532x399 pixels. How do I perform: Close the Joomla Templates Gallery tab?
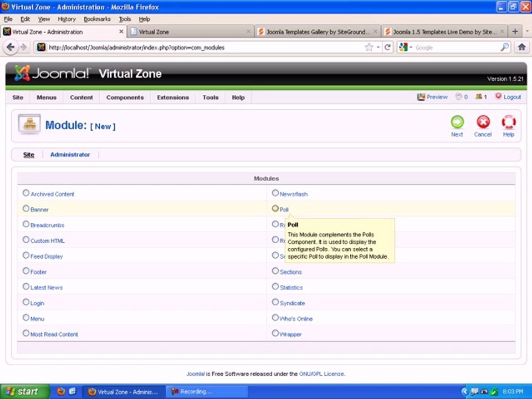pos(375,32)
